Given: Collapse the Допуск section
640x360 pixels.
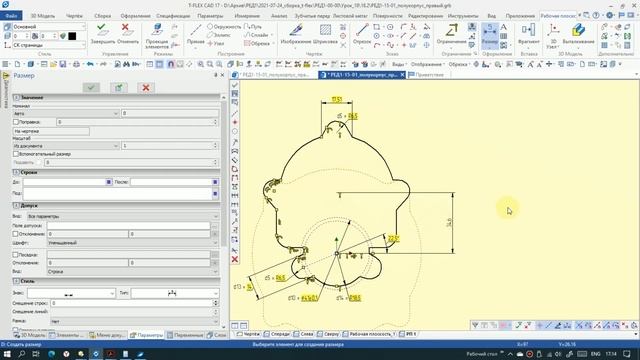Looking at the screenshot, I should [16, 206].
